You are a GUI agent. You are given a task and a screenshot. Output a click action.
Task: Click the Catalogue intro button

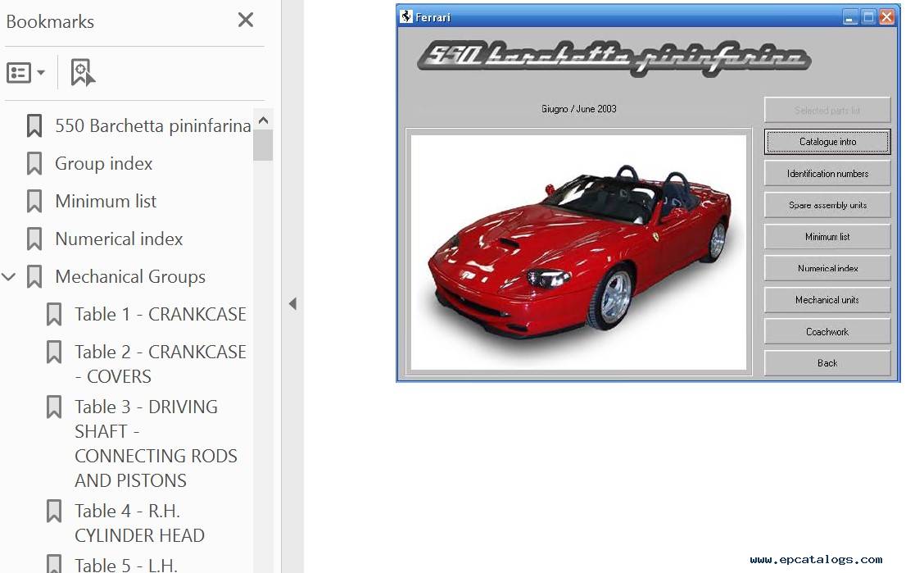click(827, 142)
